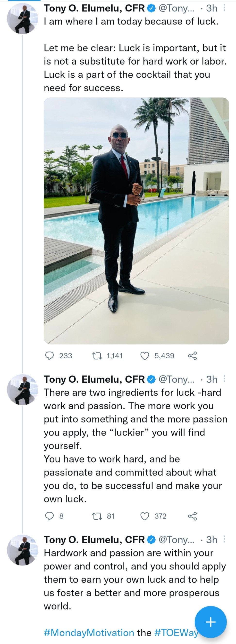
Task: Tap the avatar next to the second tweet
Action: [22, 389]
